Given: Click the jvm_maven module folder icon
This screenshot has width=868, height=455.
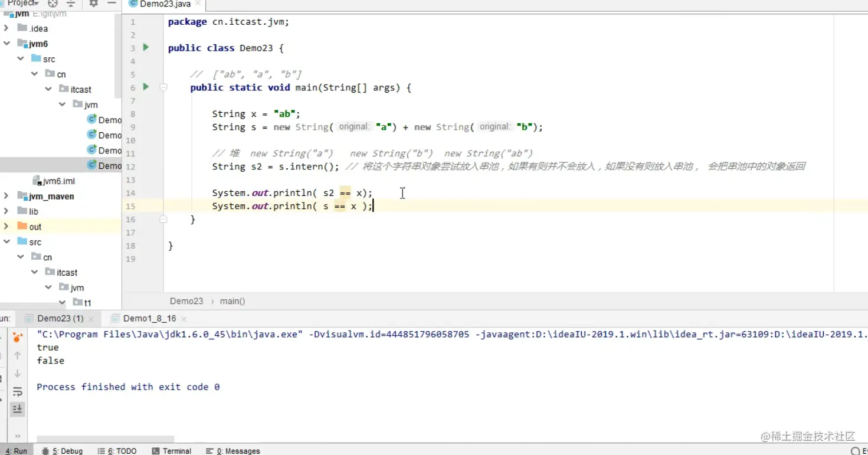Looking at the screenshot, I should coord(22,196).
